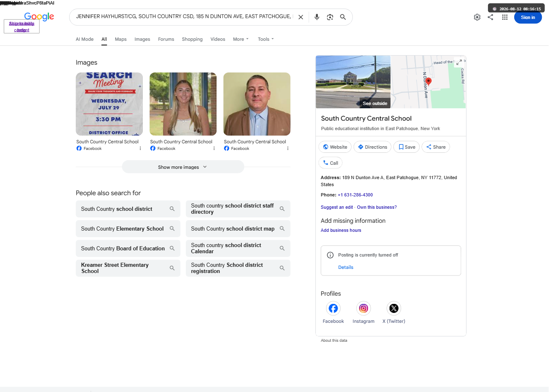Click search icon beside 'school district Calendar'
This screenshot has width=555, height=392.
[x=282, y=248]
